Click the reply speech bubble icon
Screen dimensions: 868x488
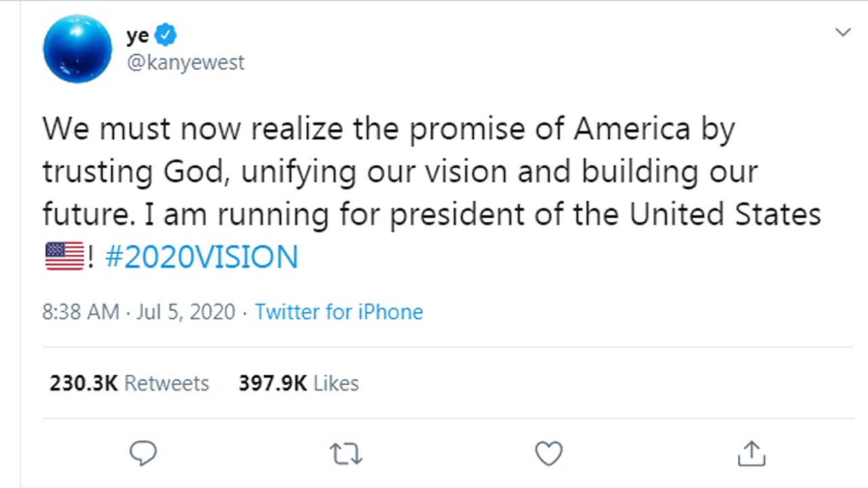[143, 453]
